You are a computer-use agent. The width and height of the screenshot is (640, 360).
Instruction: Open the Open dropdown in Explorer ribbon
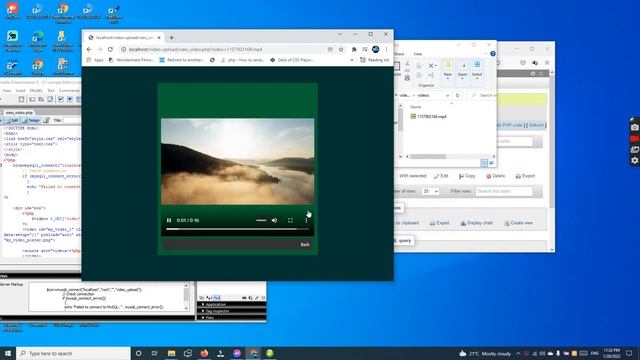pyautogui.click(x=462, y=69)
